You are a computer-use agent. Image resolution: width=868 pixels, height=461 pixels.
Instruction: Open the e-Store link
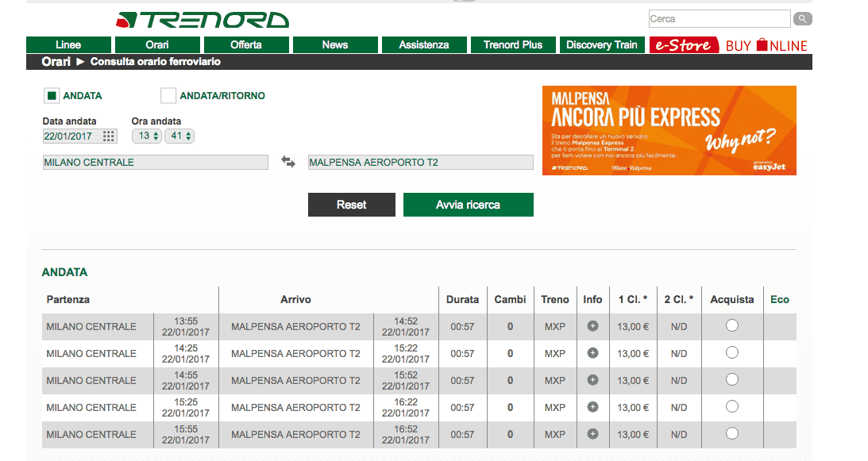pos(684,44)
